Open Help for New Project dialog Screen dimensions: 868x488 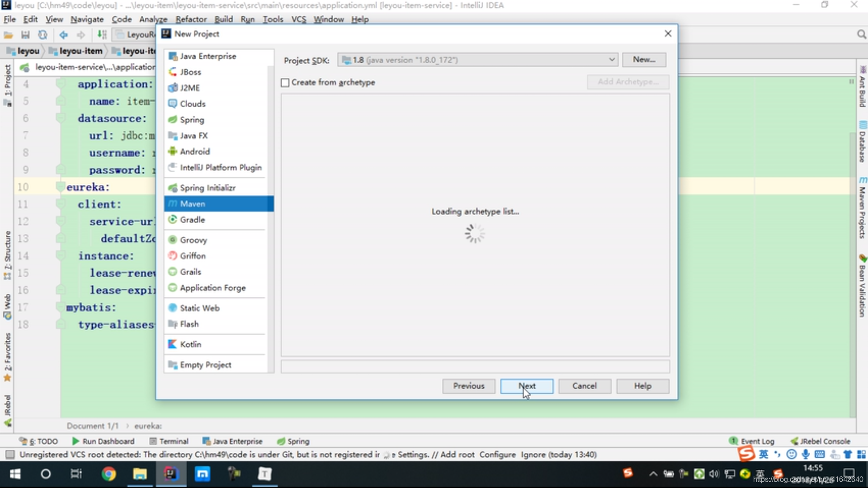click(x=642, y=386)
